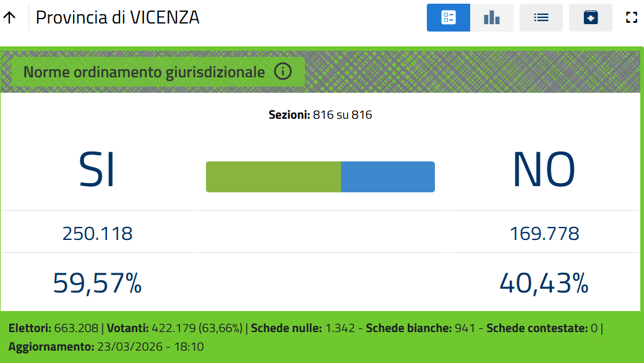Click the download results icon
This screenshot has width=644, height=363.
591,17
